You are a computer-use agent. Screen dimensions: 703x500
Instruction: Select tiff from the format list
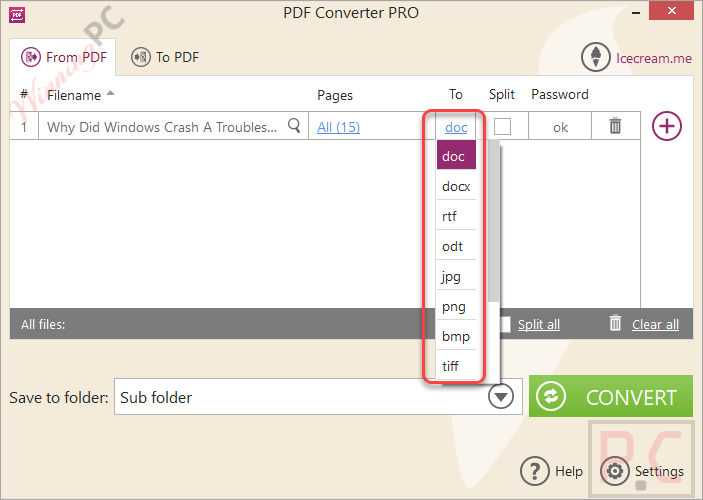[456, 365]
